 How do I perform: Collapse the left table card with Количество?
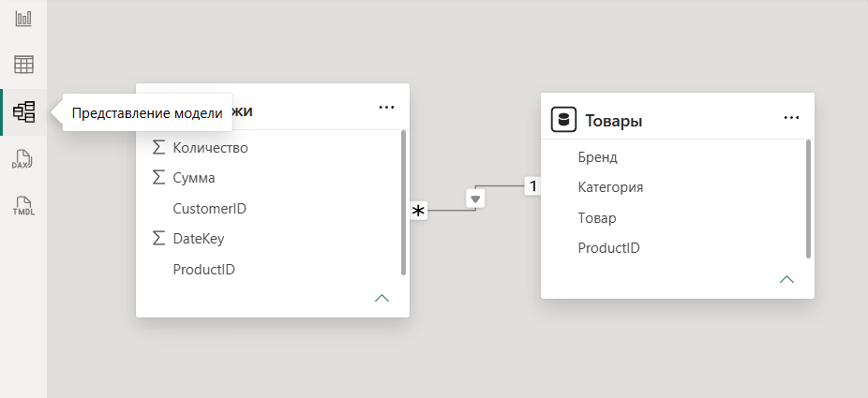[x=382, y=299]
